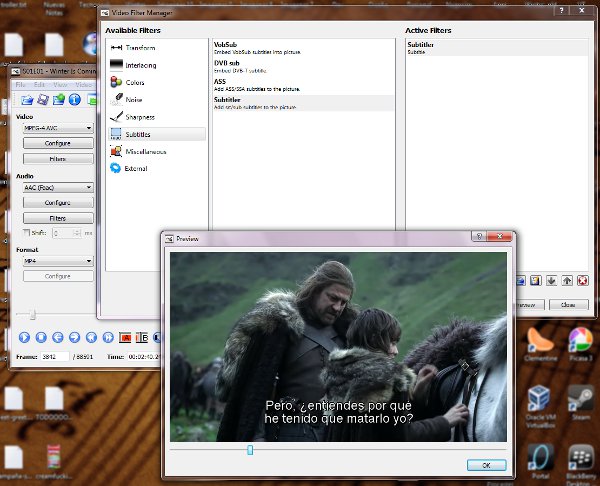The width and height of the screenshot is (600, 486).
Task: Open the Format MP4 dropdown
Action: (x=58, y=261)
